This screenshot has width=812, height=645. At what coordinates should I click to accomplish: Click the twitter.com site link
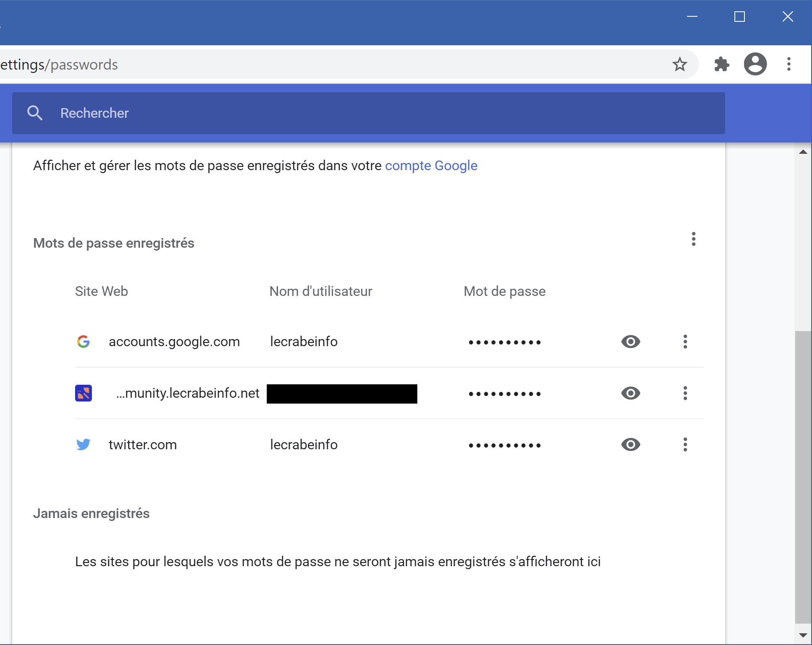pyautogui.click(x=143, y=445)
